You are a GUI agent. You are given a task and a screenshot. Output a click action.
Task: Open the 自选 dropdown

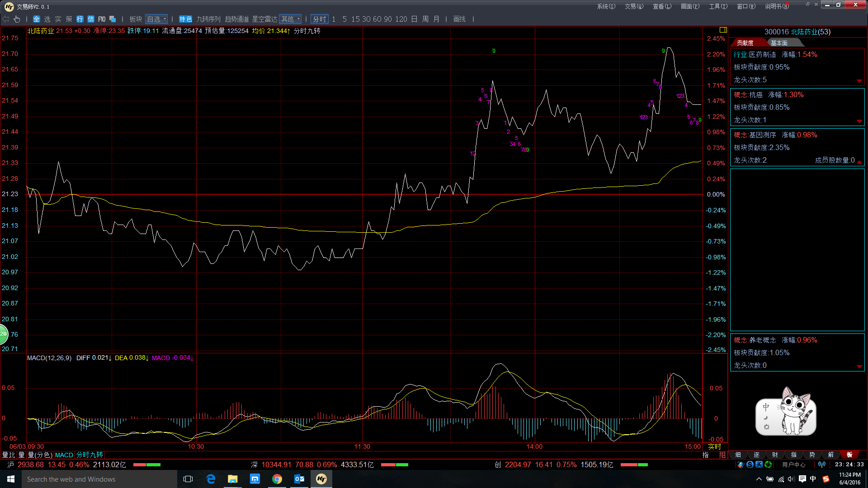[156, 19]
